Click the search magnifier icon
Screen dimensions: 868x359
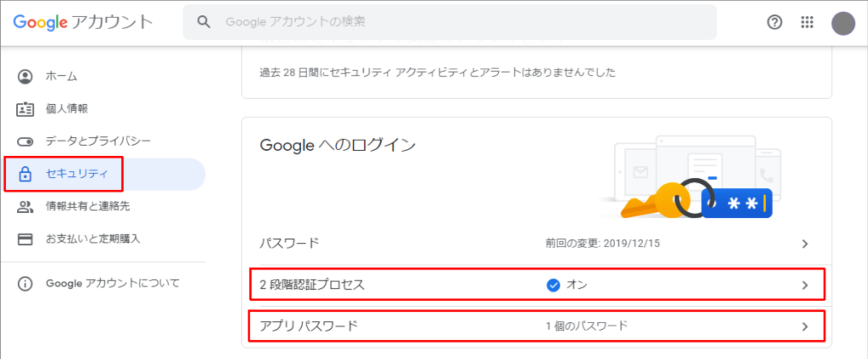[x=203, y=22]
